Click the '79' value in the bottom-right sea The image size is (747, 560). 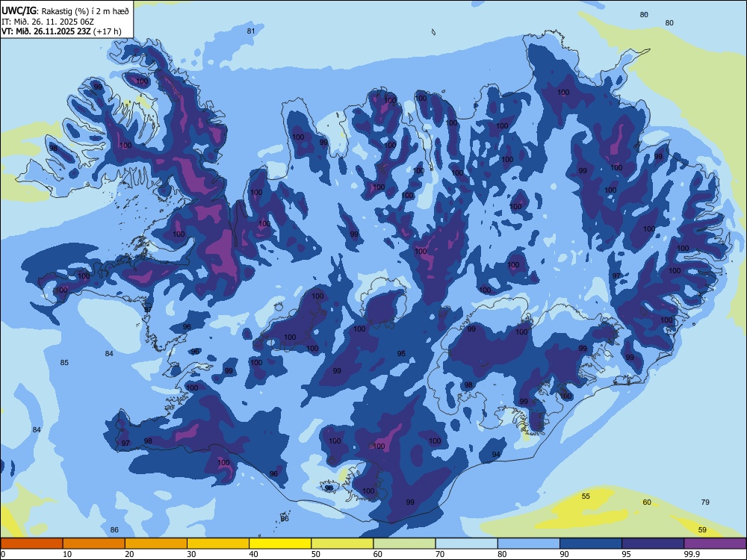click(705, 502)
